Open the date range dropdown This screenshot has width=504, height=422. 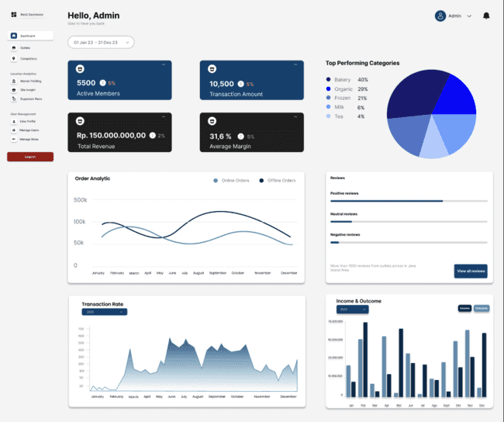(101, 43)
